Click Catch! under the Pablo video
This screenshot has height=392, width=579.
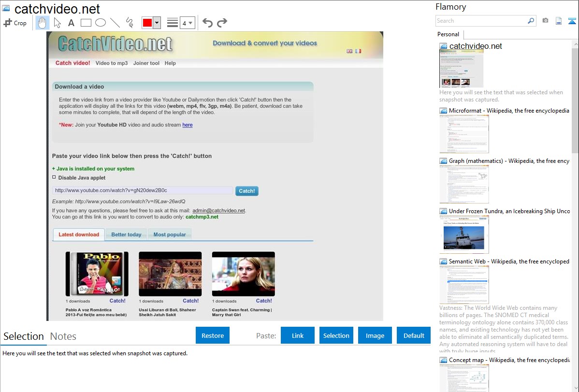pyautogui.click(x=117, y=301)
